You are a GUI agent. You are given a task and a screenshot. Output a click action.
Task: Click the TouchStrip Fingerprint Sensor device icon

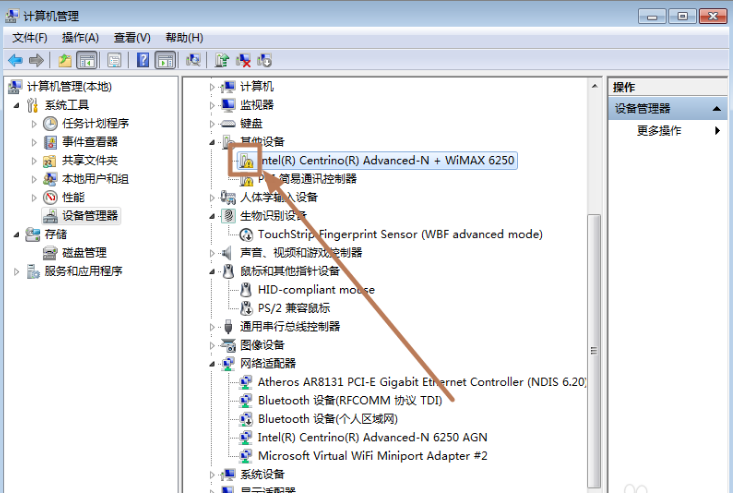pos(246,235)
